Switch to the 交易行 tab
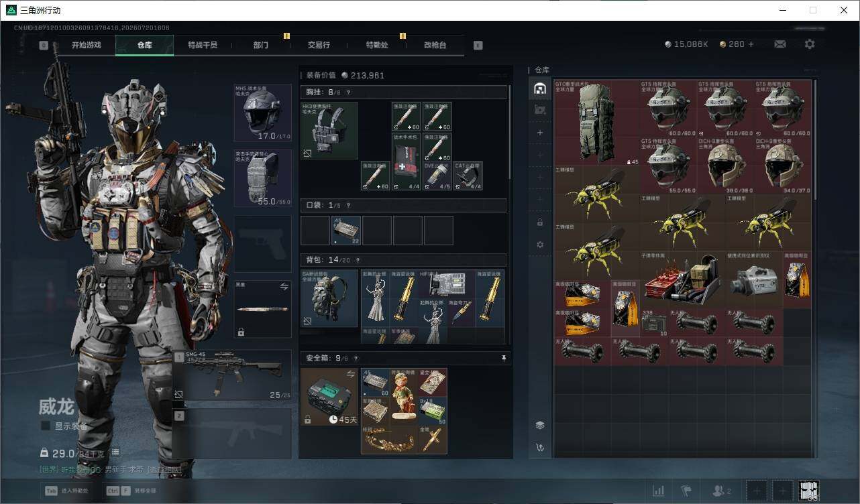860x504 pixels. (x=319, y=45)
